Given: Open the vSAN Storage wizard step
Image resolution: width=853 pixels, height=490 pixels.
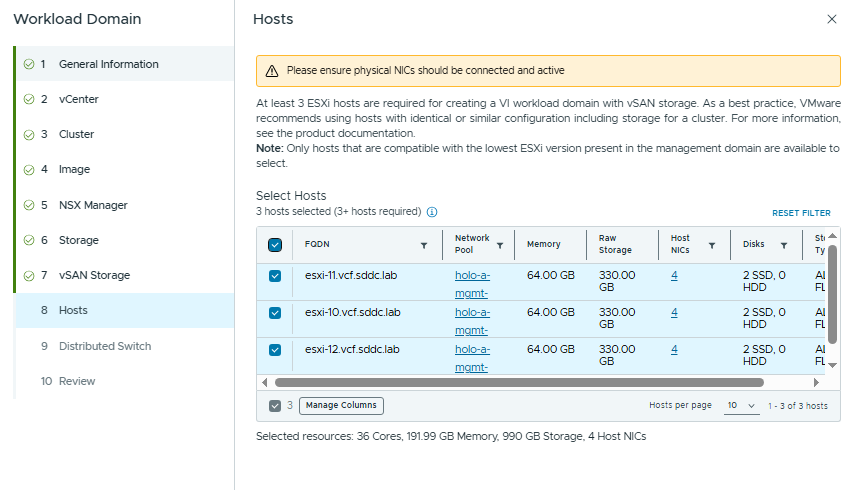Looking at the screenshot, I should (x=94, y=275).
